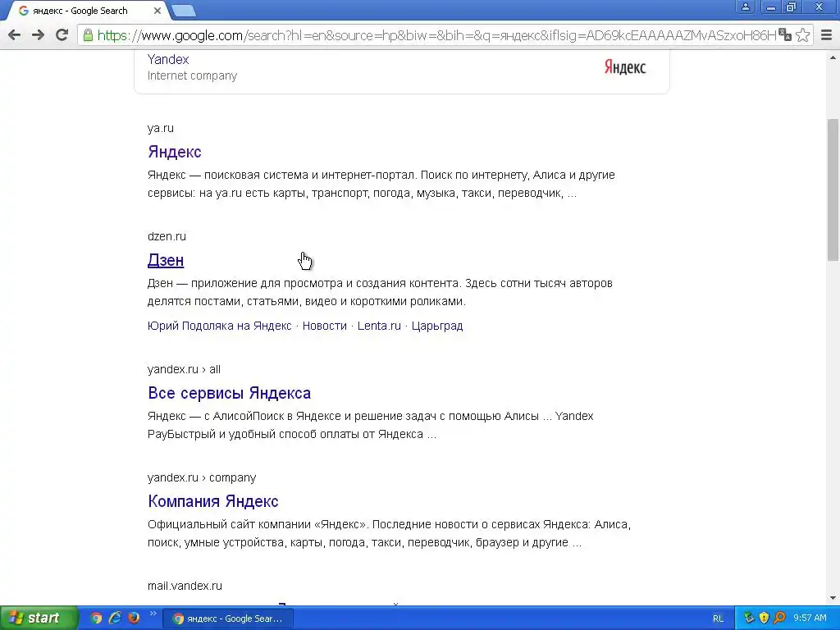Go back with the browser Back arrow

[15, 35]
